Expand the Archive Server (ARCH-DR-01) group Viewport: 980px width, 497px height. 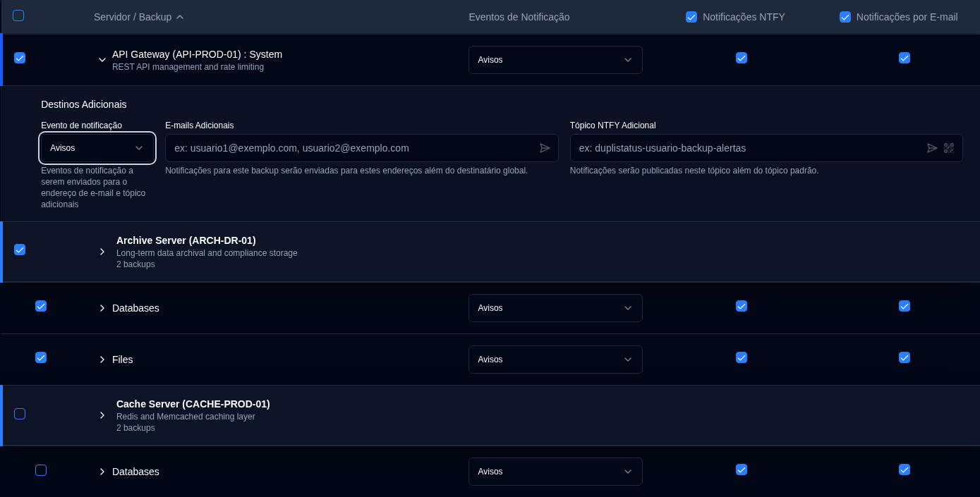coord(102,252)
